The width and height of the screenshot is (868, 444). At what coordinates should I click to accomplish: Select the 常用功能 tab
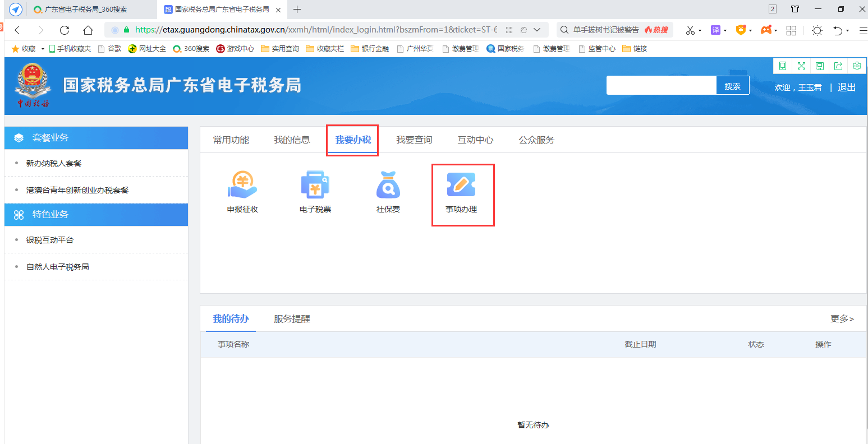tap(231, 140)
